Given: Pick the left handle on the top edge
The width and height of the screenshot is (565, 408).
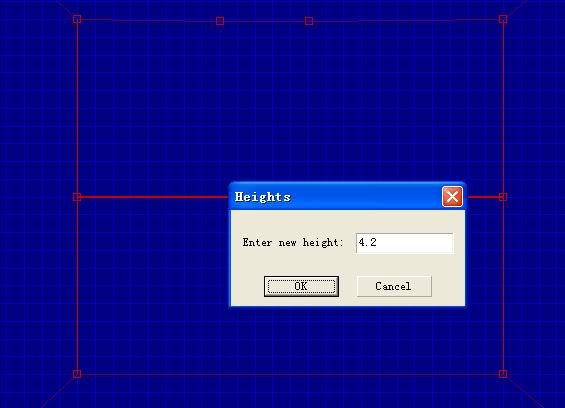Looking at the screenshot, I should click(220, 21).
